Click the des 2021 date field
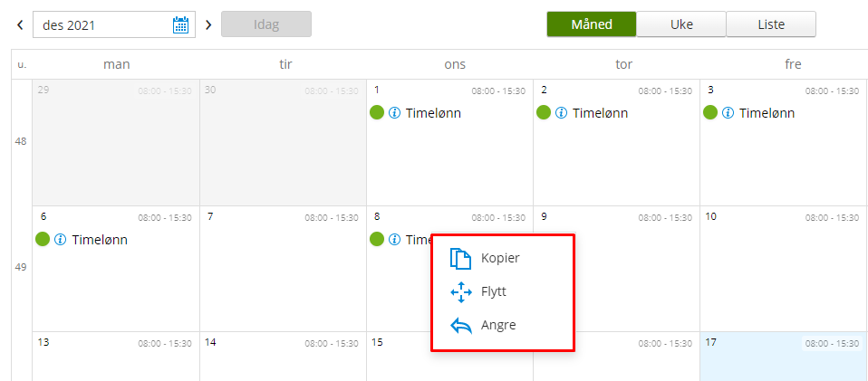The height and width of the screenshot is (381, 868). [101, 24]
